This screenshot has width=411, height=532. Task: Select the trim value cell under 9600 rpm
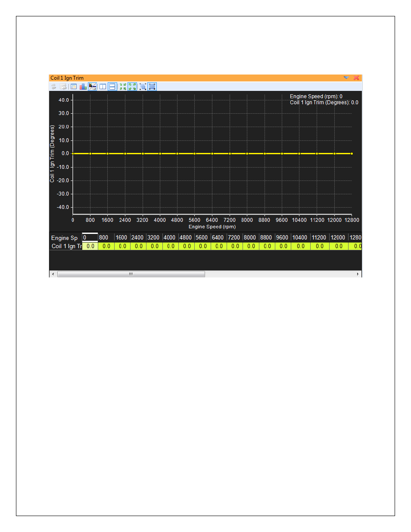tap(283, 246)
